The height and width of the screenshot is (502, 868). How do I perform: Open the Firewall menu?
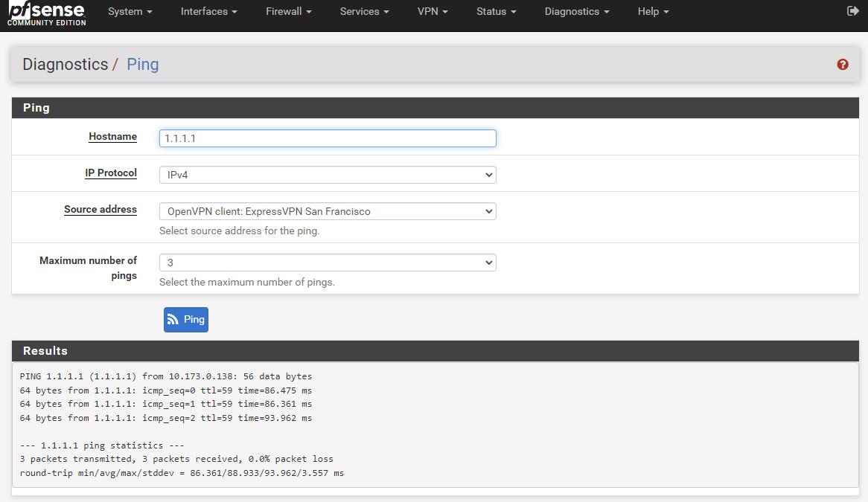click(x=288, y=12)
